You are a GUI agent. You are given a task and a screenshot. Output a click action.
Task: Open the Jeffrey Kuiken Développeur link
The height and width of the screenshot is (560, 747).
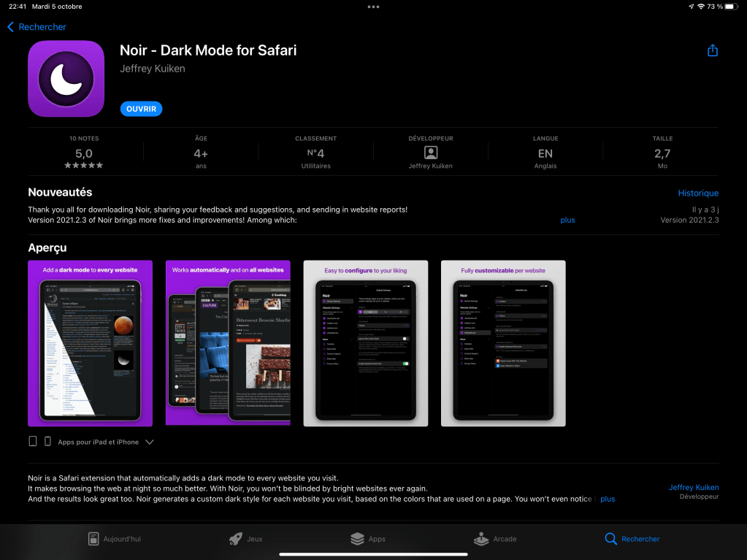[x=693, y=488]
